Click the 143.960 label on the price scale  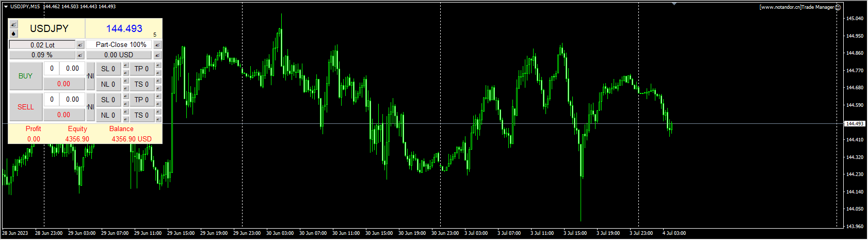855,226
